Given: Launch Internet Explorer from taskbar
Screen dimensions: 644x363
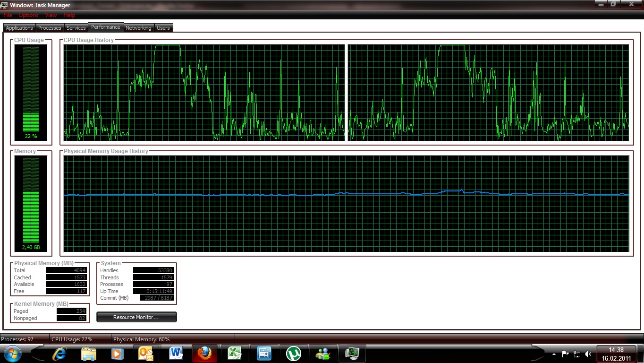Looking at the screenshot, I should 59,353.
